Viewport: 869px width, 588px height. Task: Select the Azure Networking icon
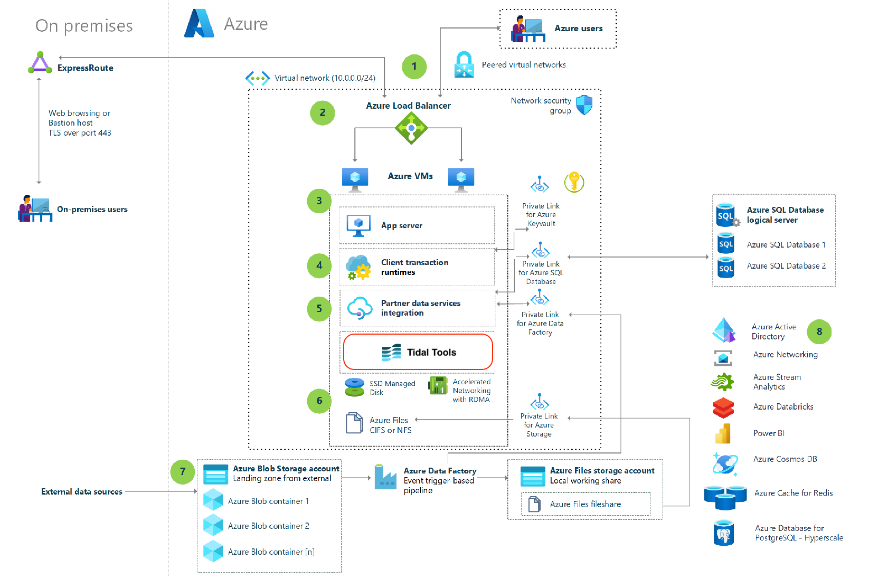[x=723, y=358]
